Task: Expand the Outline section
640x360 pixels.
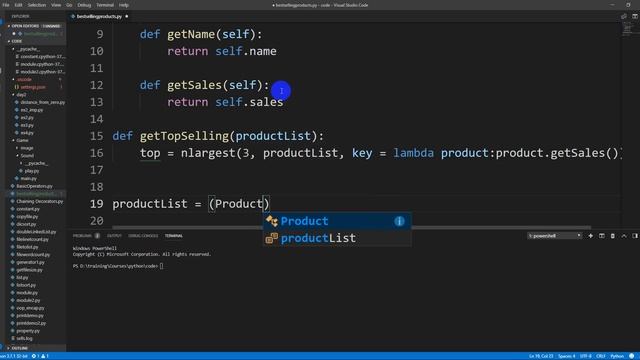Action: tap(35, 348)
